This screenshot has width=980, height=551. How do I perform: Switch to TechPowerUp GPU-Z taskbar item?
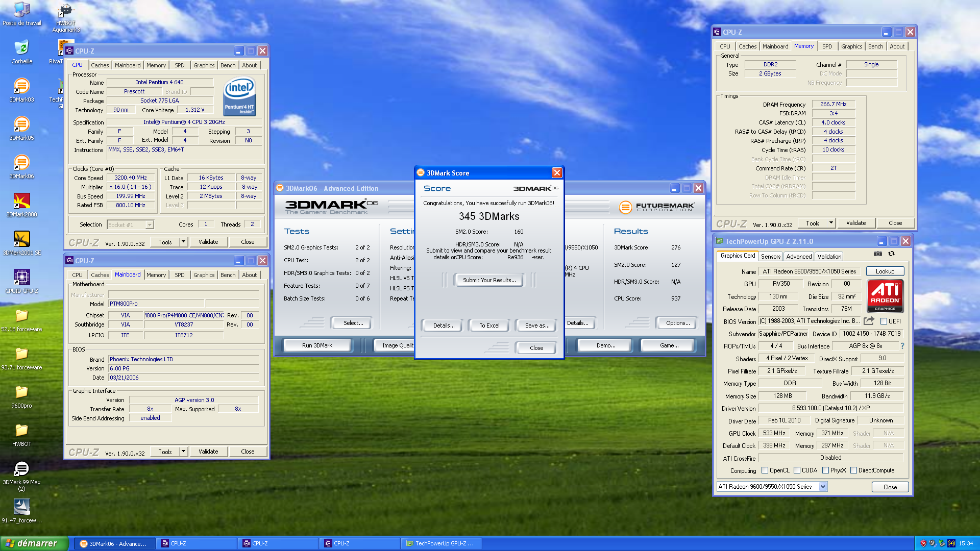pyautogui.click(x=442, y=543)
